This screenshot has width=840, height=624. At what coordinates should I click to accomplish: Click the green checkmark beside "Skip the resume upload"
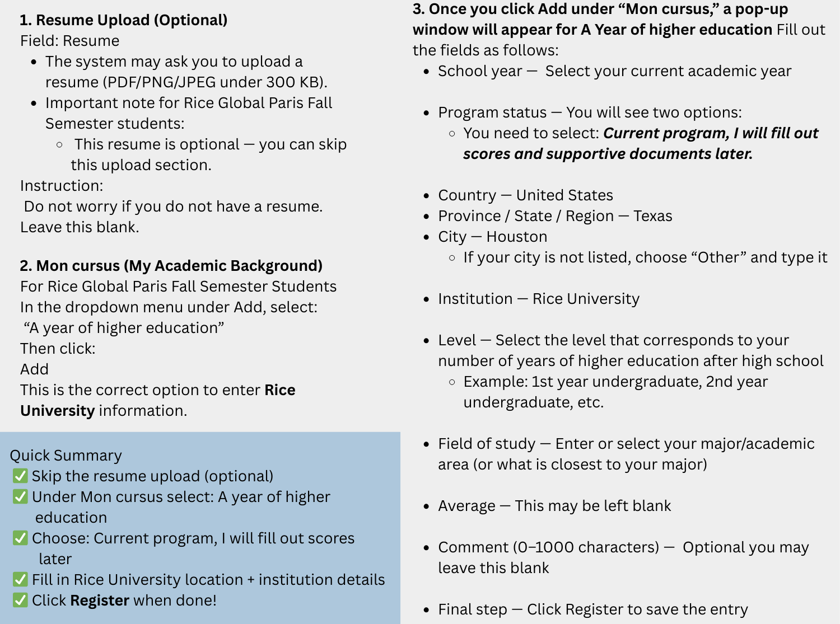pos(20,476)
